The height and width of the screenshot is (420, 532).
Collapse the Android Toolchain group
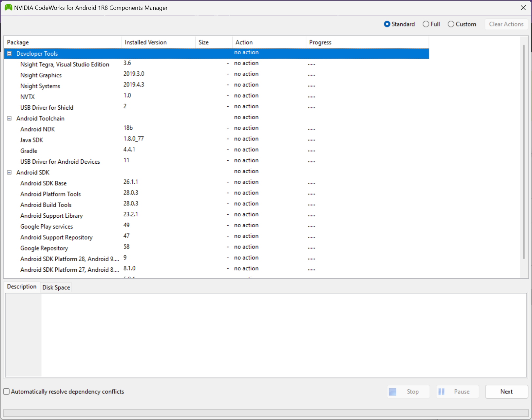(x=9, y=118)
